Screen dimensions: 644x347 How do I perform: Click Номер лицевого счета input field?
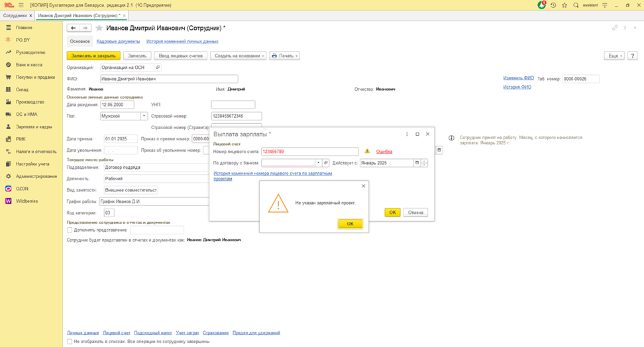pos(310,152)
